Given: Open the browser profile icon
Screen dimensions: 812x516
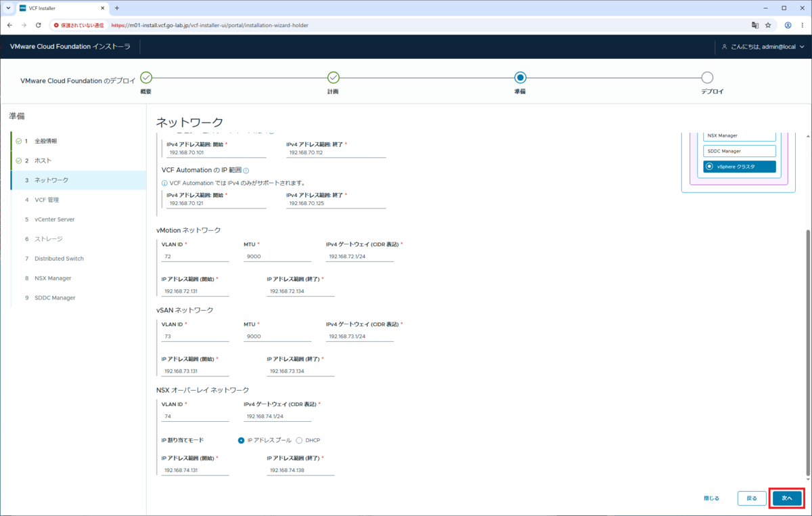Looking at the screenshot, I should pos(788,25).
